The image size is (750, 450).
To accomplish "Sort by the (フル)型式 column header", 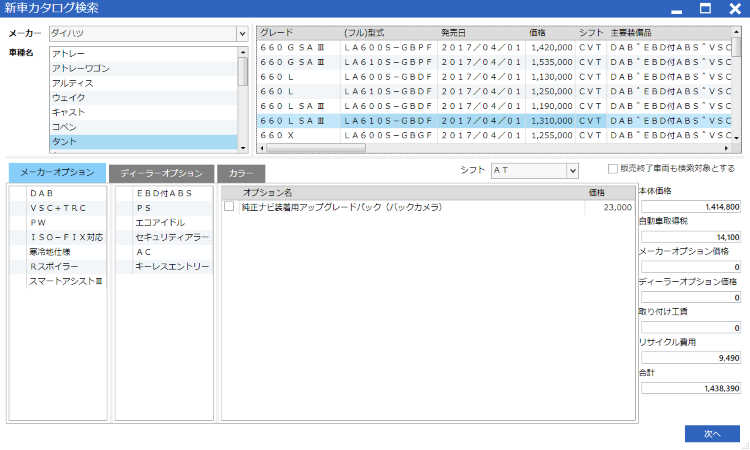I will click(x=390, y=33).
